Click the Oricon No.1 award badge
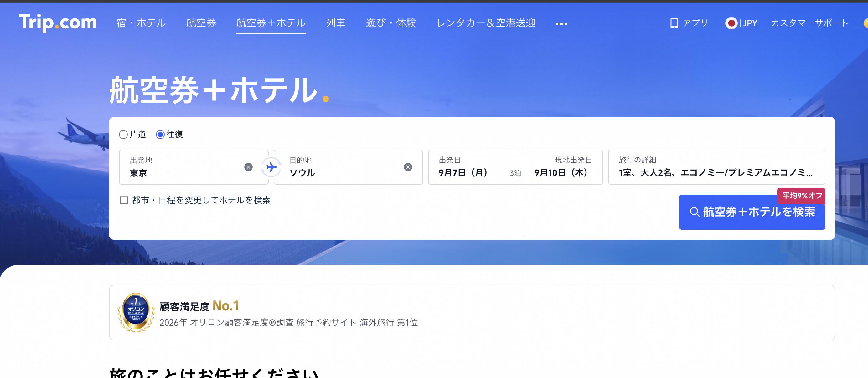Screen dimensions: 868x378 (136, 312)
